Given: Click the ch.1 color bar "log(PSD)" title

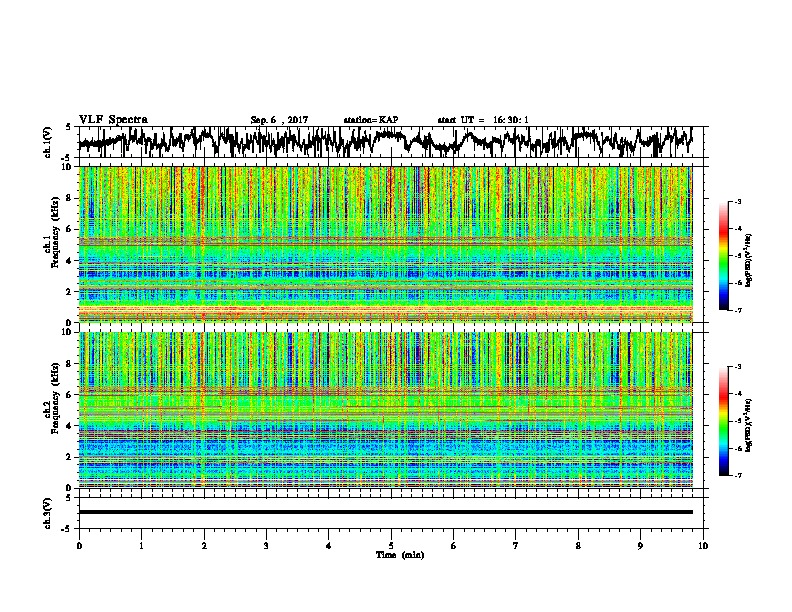Looking at the screenshot, I should tap(749, 260).
